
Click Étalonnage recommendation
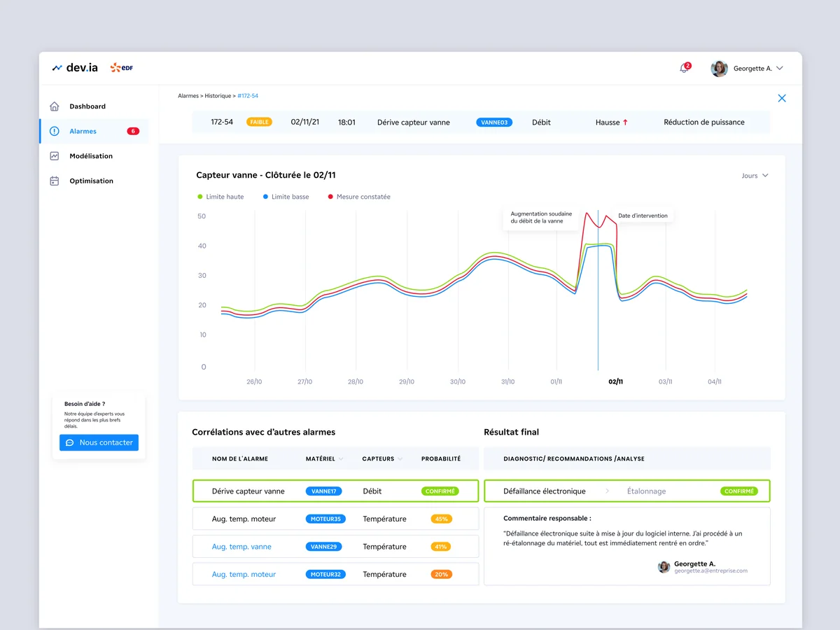pos(646,491)
